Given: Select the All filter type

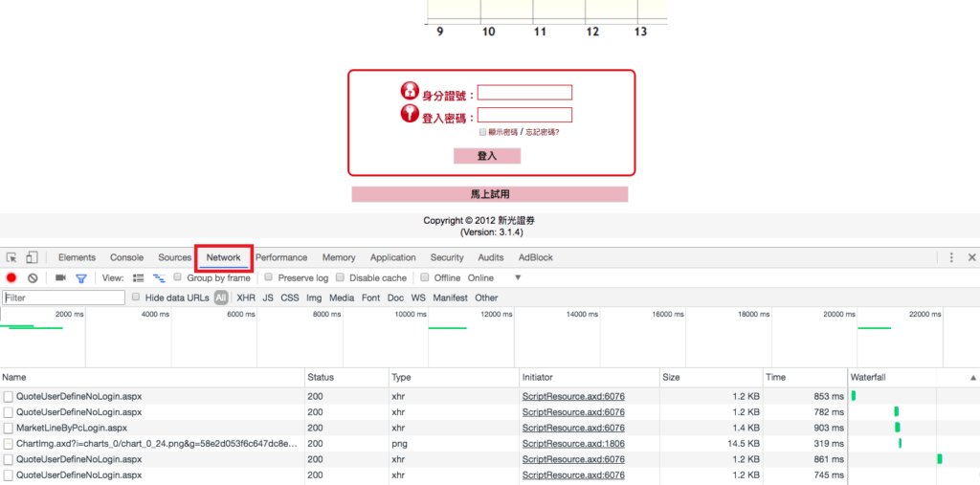Looking at the screenshot, I should click(x=221, y=298).
